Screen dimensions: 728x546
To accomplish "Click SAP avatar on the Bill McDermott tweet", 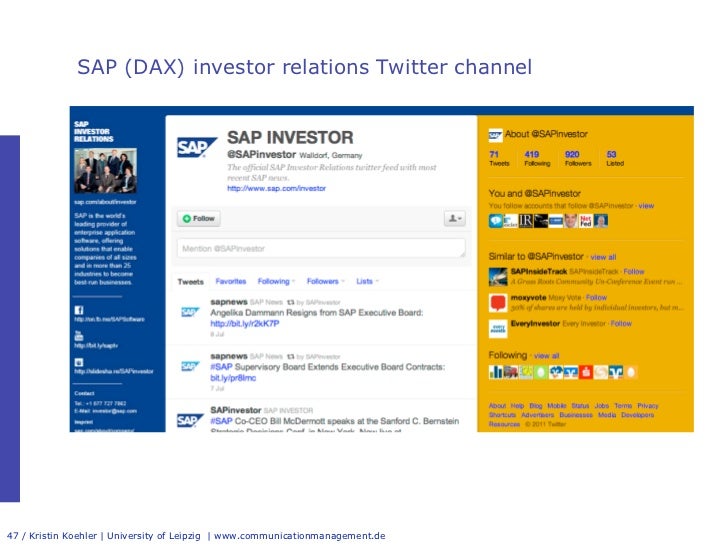I will (x=190, y=421).
